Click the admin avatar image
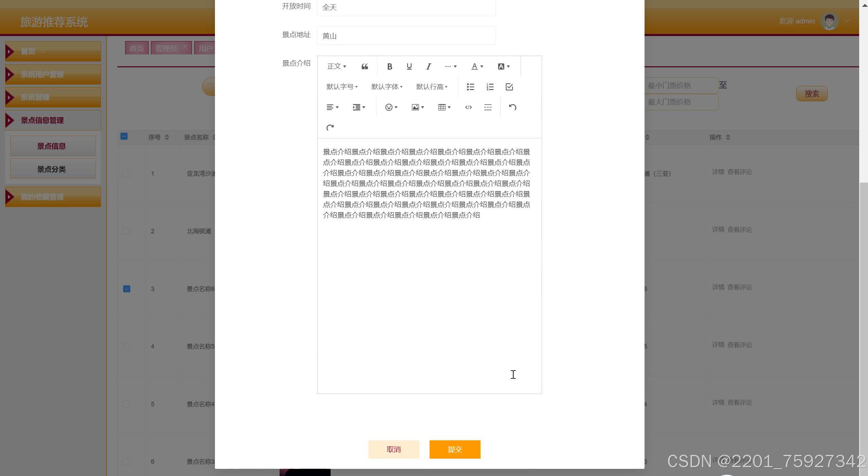This screenshot has height=476, width=868. [829, 21]
